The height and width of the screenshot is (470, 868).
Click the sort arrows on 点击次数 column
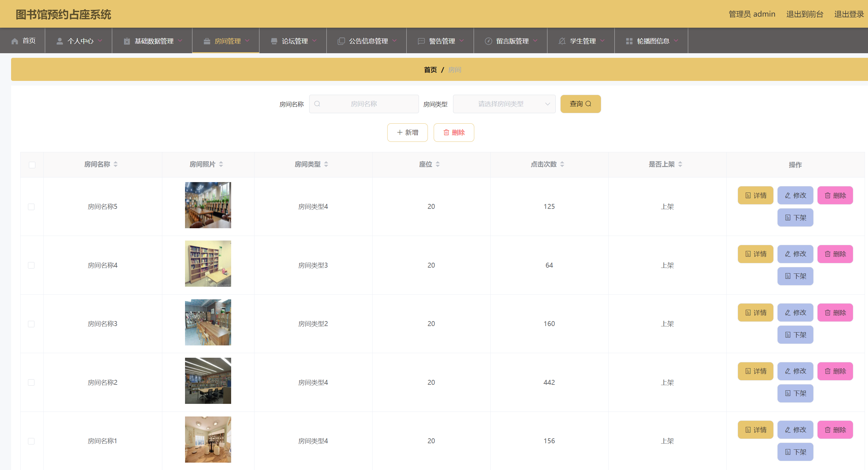[x=562, y=164]
